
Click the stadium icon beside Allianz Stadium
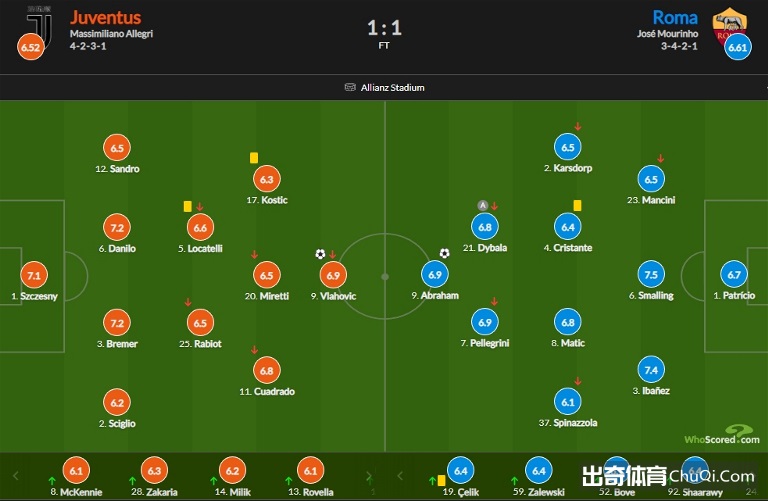(x=350, y=87)
